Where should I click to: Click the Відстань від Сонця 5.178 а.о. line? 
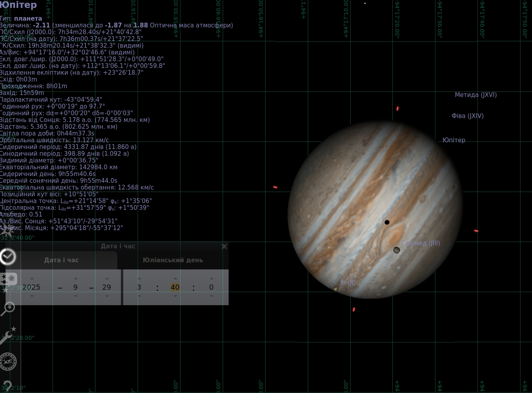pyautogui.click(x=75, y=120)
